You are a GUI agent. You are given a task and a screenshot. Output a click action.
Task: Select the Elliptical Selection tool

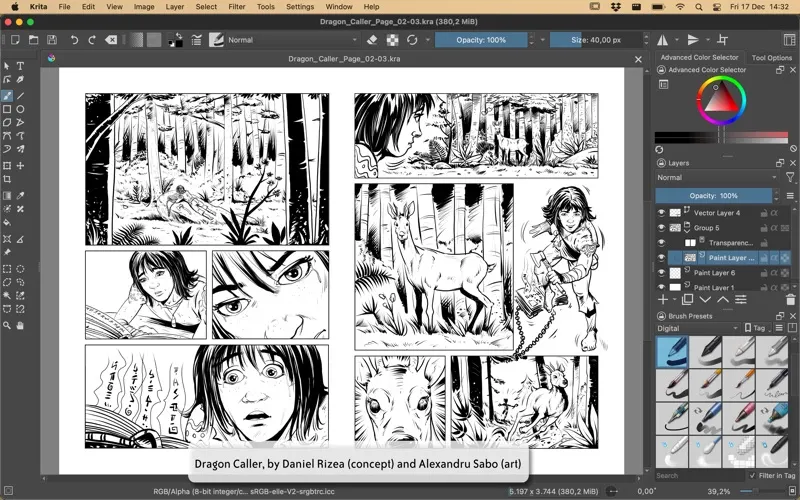pyautogui.click(x=20, y=269)
